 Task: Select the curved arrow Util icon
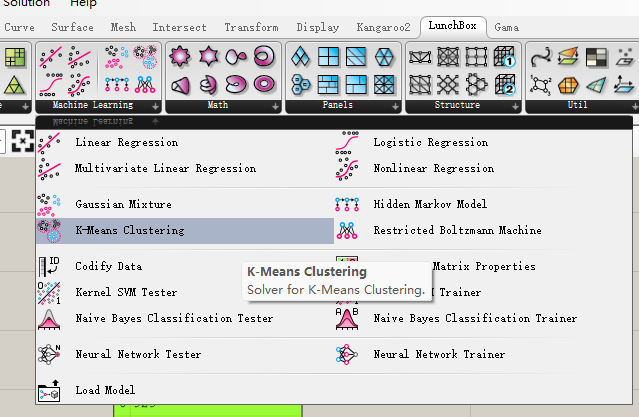point(541,57)
